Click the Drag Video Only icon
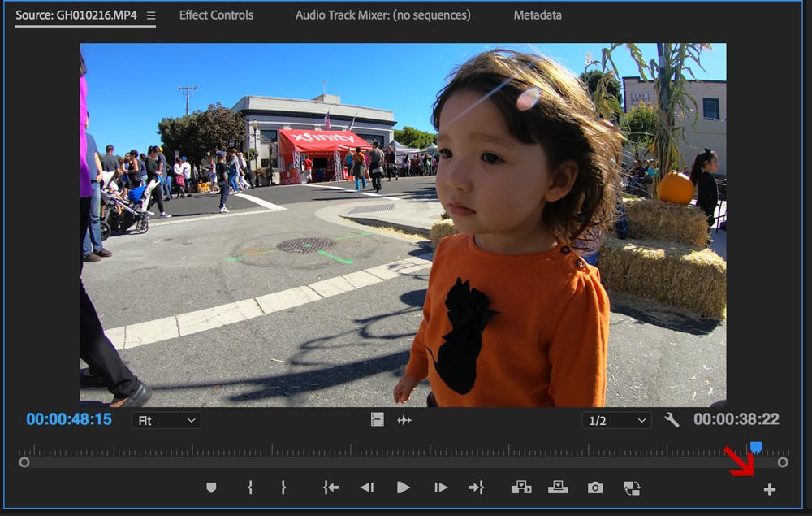Viewport: 812px width, 516px height. pos(377,420)
